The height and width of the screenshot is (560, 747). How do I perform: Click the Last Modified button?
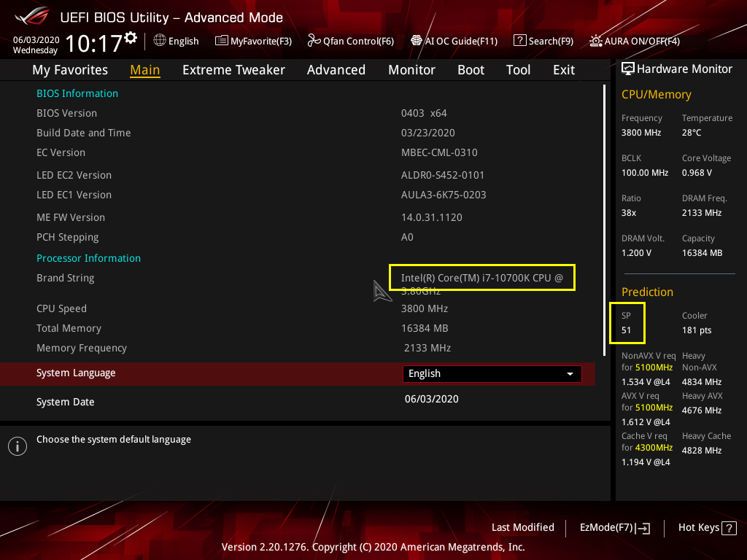click(522, 528)
